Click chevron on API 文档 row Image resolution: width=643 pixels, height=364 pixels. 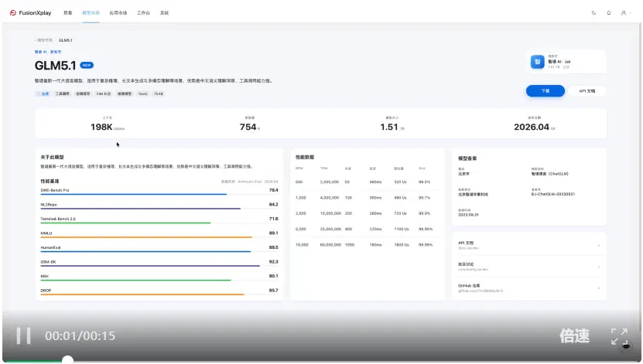coord(599,245)
